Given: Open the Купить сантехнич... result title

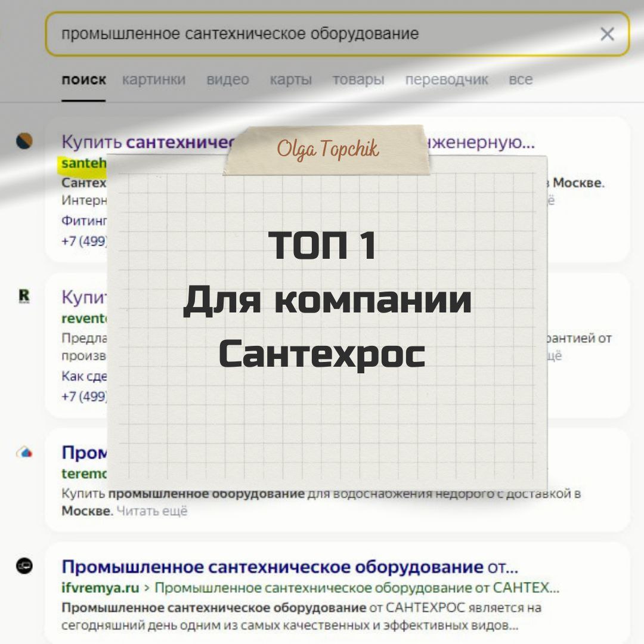Looking at the screenshot, I should (x=148, y=142).
